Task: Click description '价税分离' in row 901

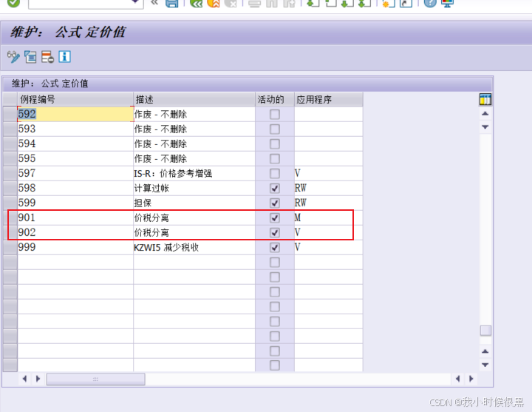Action: [151, 217]
